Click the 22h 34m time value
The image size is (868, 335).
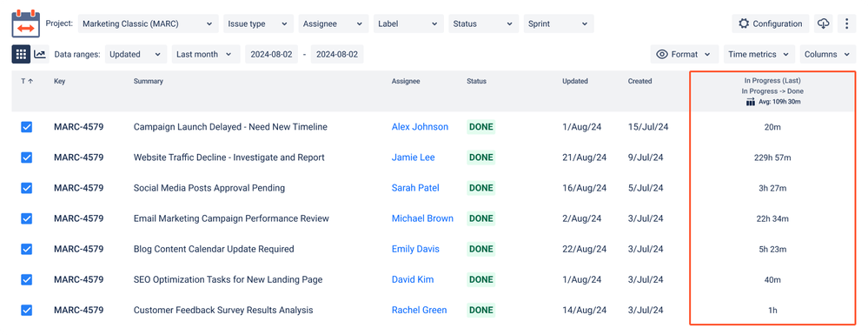click(x=772, y=218)
